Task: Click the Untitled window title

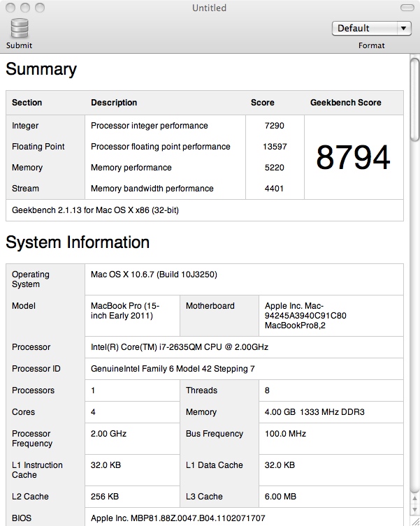Action: 209,8
